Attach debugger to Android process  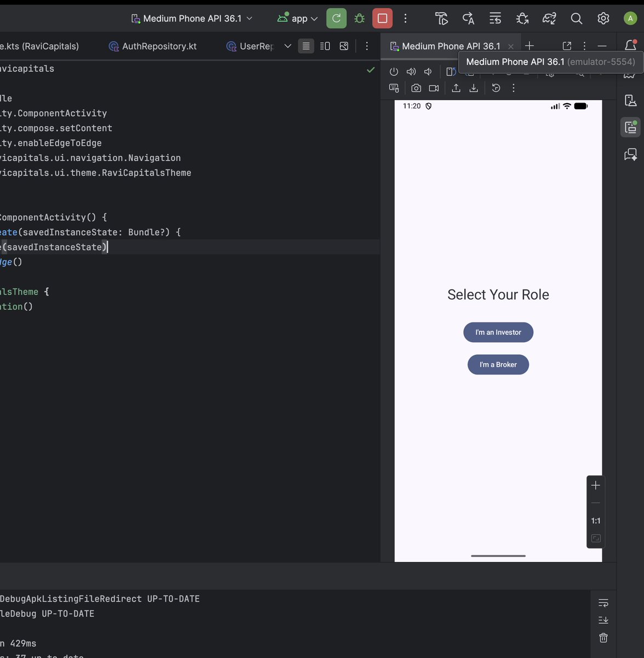(x=522, y=18)
